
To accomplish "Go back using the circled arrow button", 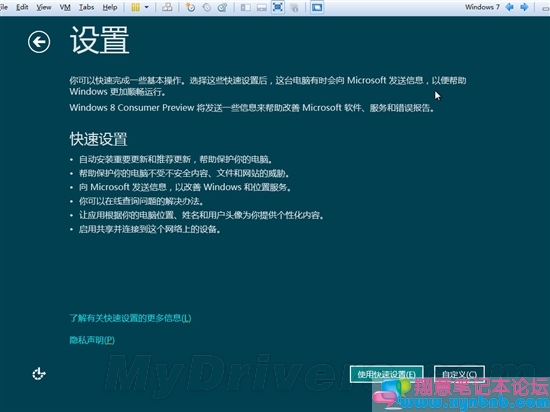I will point(39,42).
